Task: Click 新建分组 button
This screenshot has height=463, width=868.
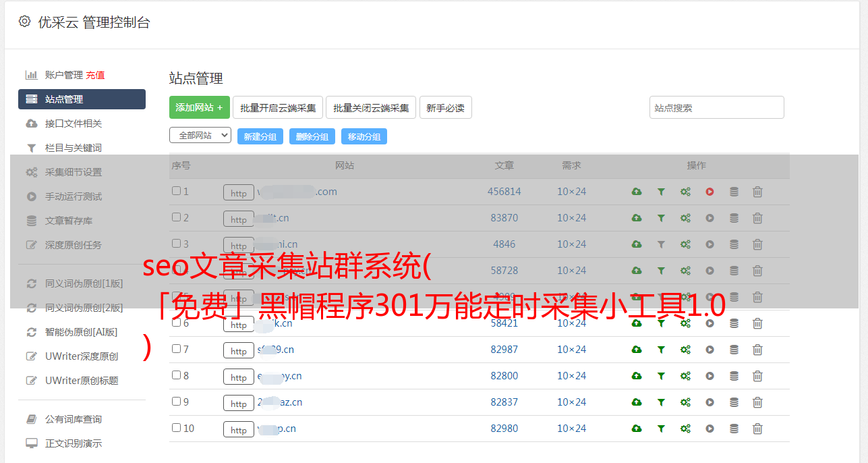Action: pyautogui.click(x=260, y=136)
